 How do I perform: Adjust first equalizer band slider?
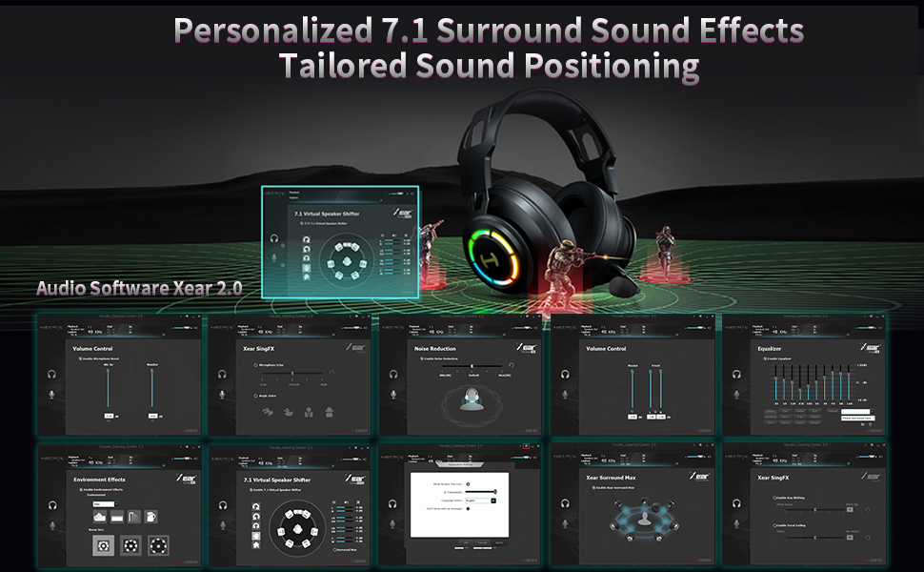coord(776,382)
